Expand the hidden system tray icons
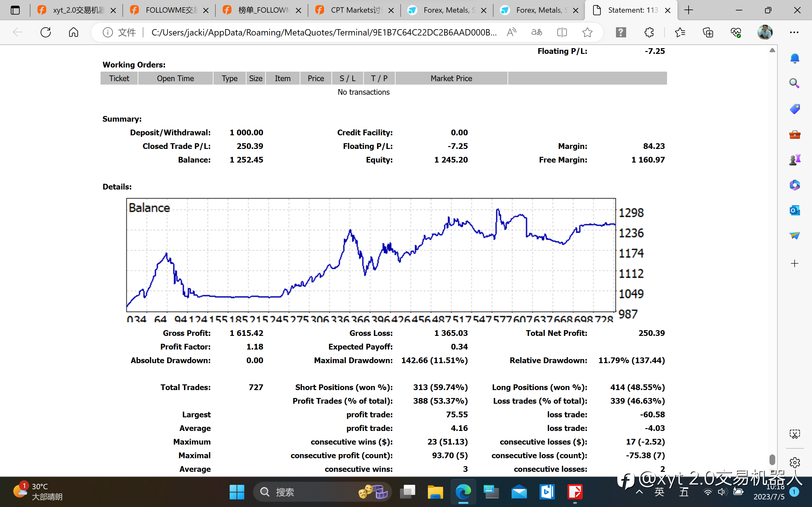Screen dimensions: 812x507 pyautogui.click(x=639, y=492)
